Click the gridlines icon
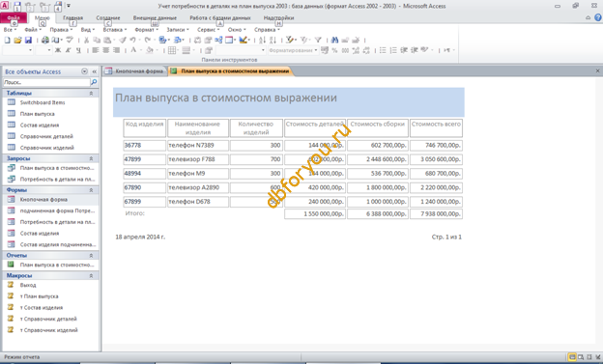The image size is (603, 364). (172, 50)
